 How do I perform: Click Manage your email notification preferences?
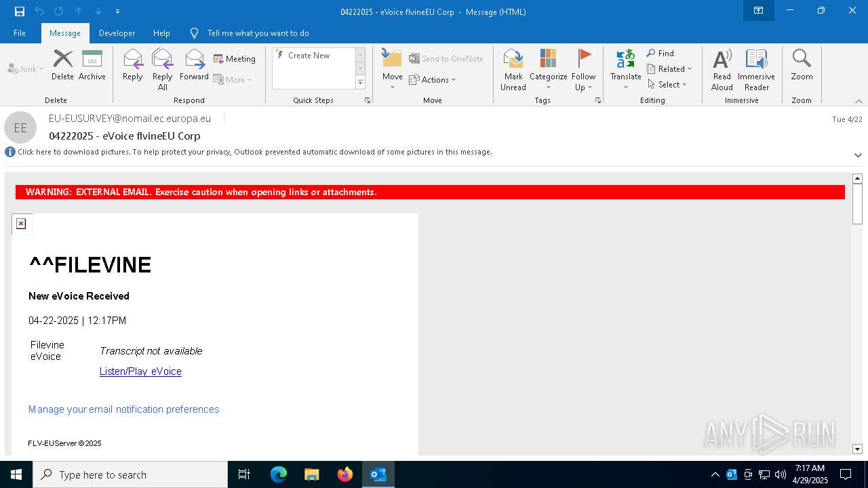tap(123, 409)
